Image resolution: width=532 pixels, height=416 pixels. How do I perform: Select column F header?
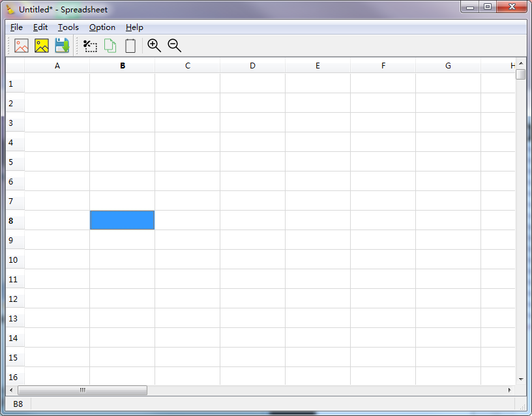[x=383, y=66]
